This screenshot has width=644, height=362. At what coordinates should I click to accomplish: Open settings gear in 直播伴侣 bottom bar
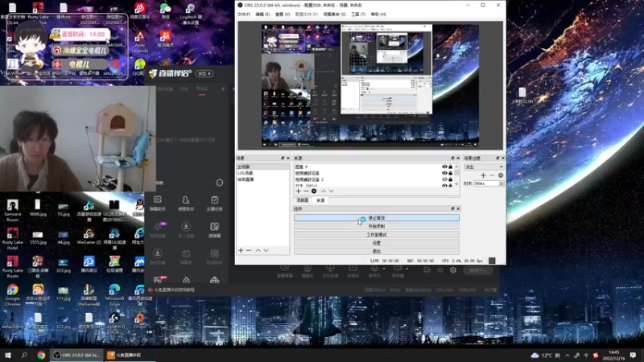point(453,269)
